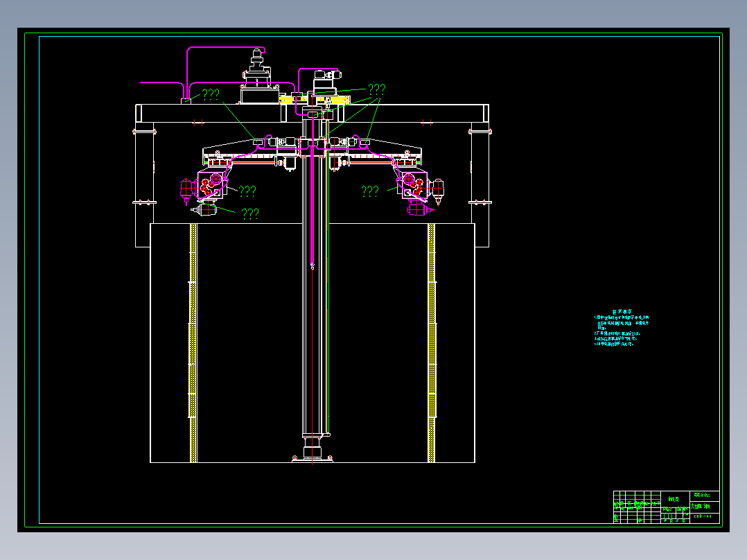Viewport: 747px width, 560px height.
Task: Select the top-left motor above the beam
Action: [258, 76]
